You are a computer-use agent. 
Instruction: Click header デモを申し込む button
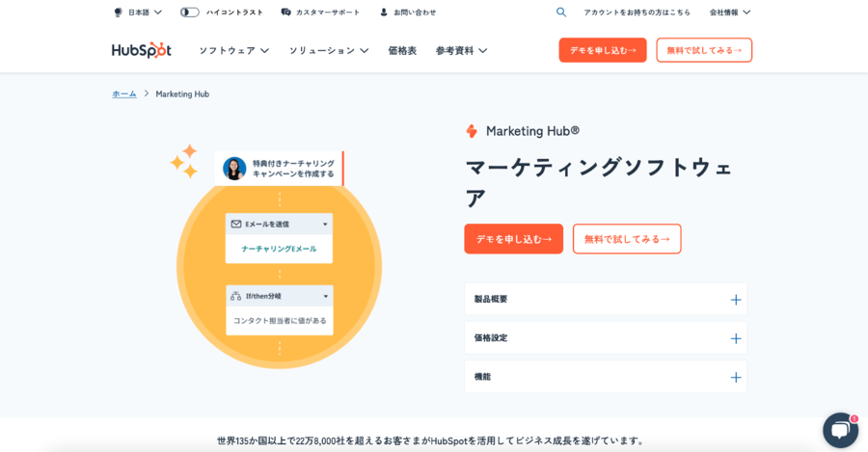pyautogui.click(x=603, y=50)
